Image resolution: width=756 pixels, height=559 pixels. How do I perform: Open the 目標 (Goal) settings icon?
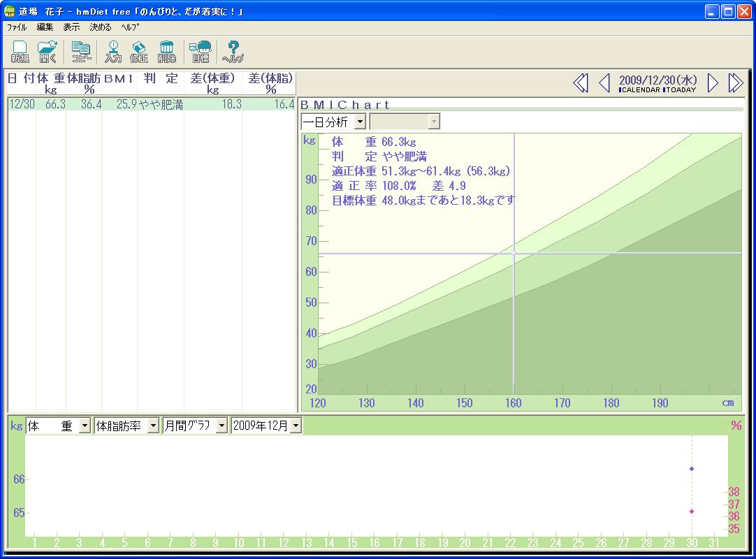point(201,52)
